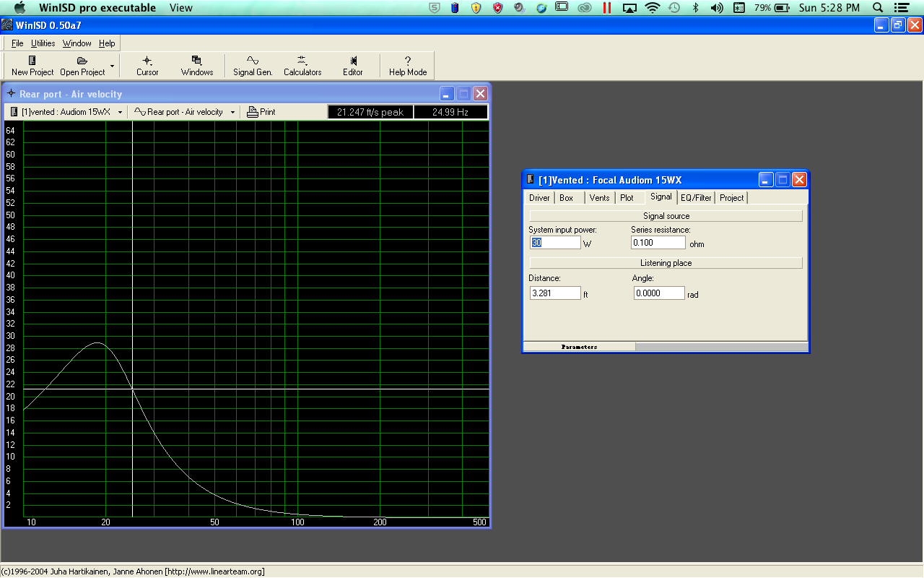Open macOS Spotlight search
Screen dimensions: 924x578
[x=878, y=8]
